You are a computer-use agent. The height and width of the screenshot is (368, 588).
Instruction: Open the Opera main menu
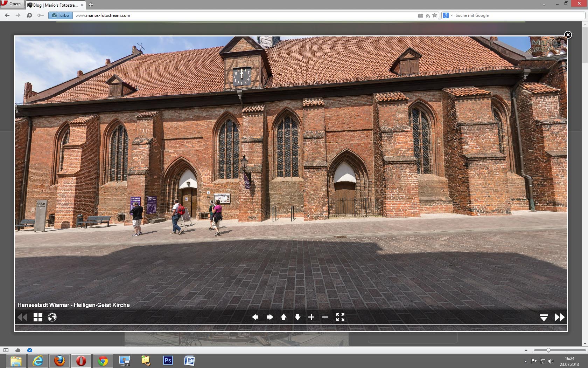tap(12, 4)
